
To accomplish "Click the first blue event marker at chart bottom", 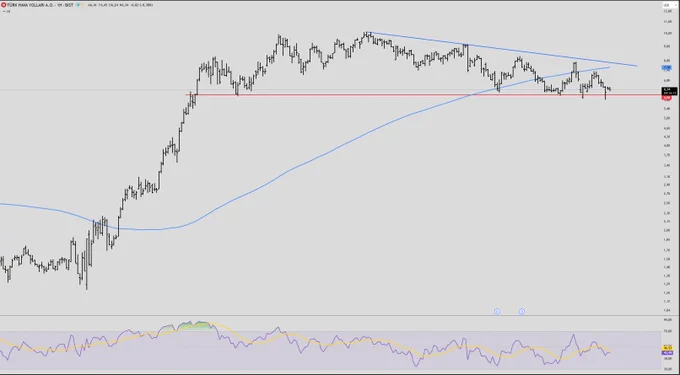I will (497, 311).
